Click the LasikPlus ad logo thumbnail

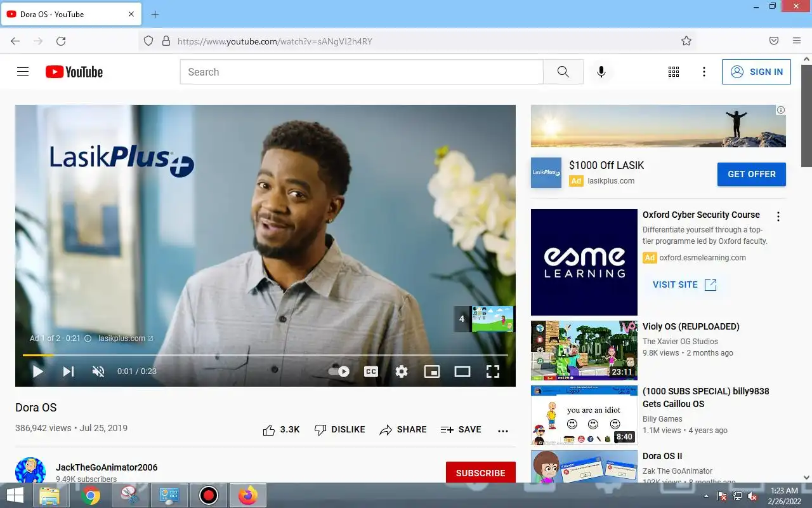[x=546, y=173]
